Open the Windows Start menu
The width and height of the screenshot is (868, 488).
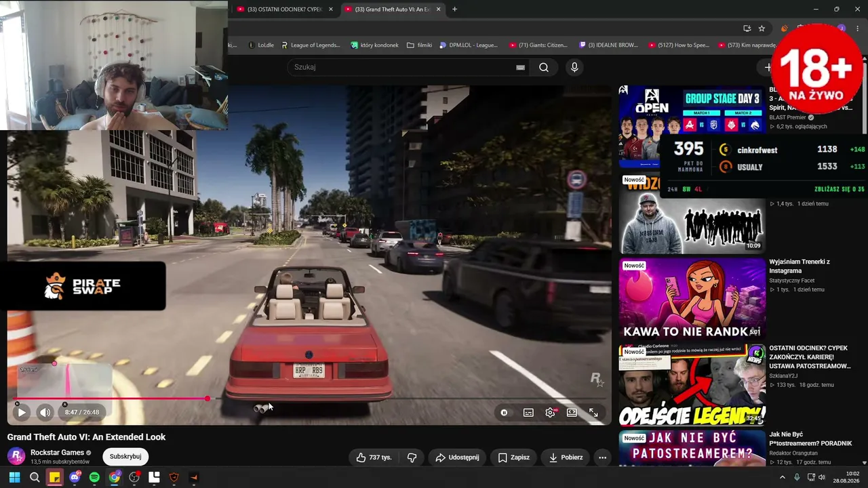click(14, 477)
